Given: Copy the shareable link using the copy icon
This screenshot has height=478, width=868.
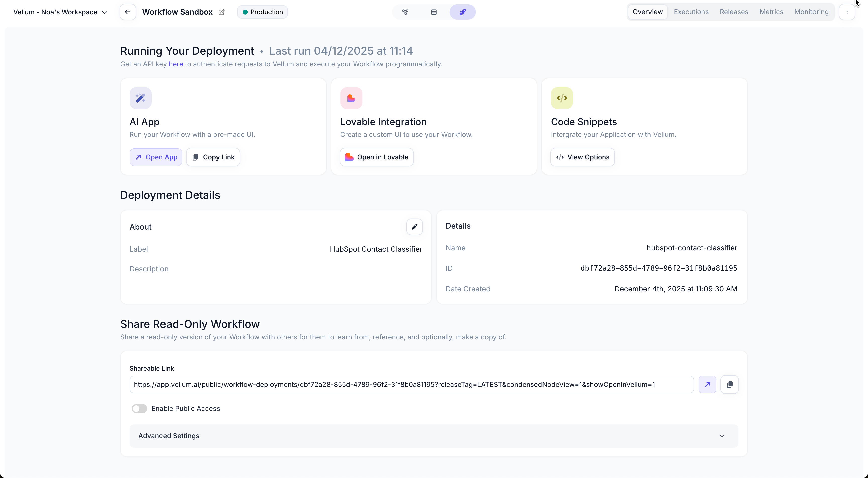Looking at the screenshot, I should point(730,384).
